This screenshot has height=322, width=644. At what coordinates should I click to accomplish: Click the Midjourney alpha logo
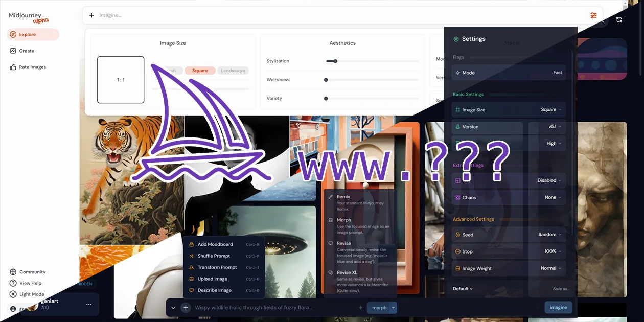[29, 18]
